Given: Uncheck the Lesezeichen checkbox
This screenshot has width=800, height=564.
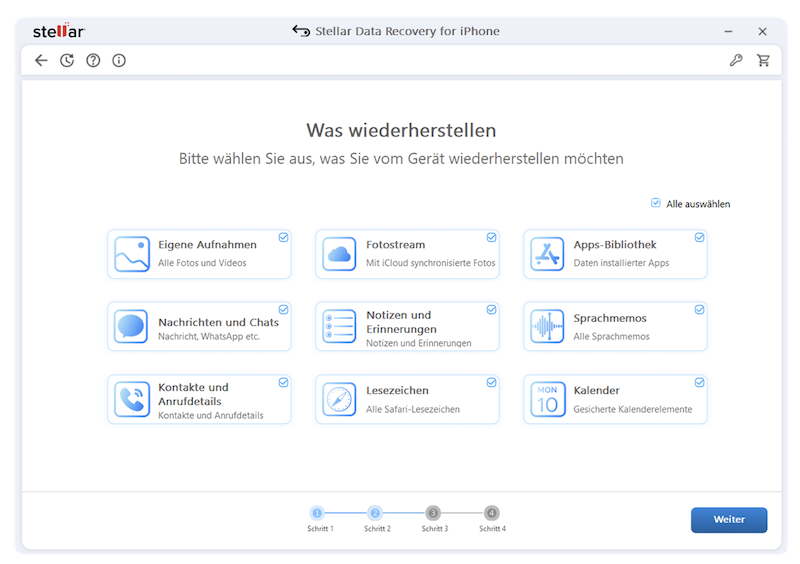Looking at the screenshot, I should point(491,383).
